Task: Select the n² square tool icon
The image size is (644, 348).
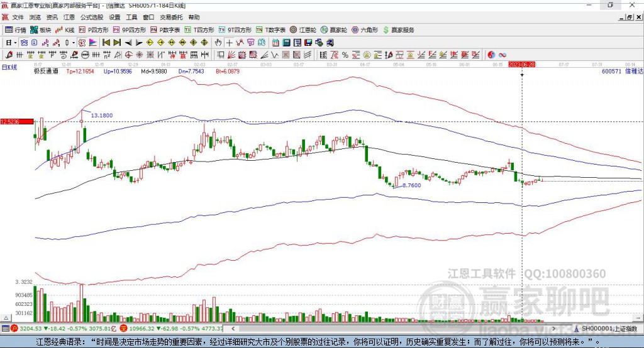Action: click(x=107, y=55)
